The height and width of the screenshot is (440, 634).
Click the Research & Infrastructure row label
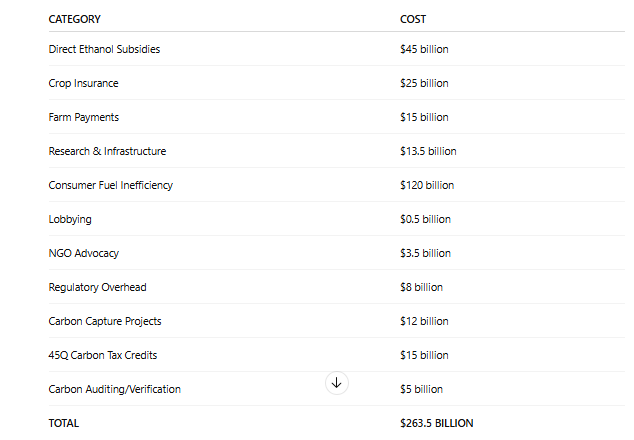(107, 151)
